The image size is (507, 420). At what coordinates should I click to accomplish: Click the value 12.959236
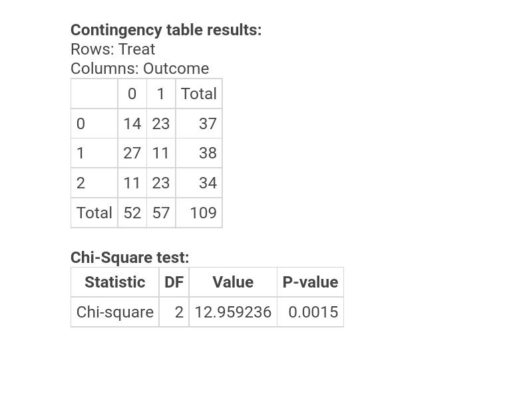[233, 312]
